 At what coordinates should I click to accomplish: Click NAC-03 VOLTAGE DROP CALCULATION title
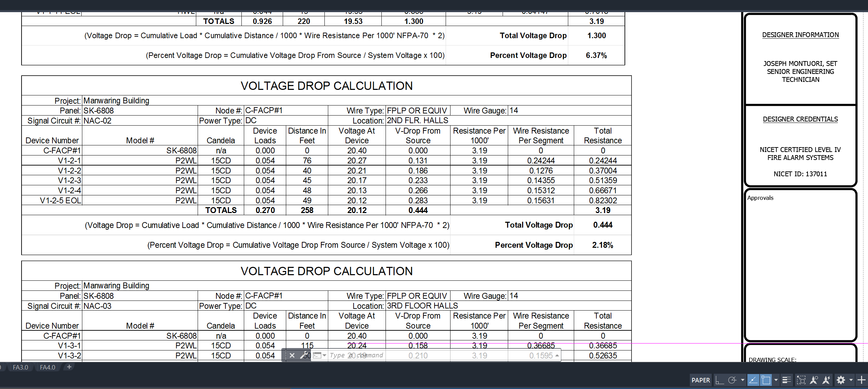click(x=326, y=271)
